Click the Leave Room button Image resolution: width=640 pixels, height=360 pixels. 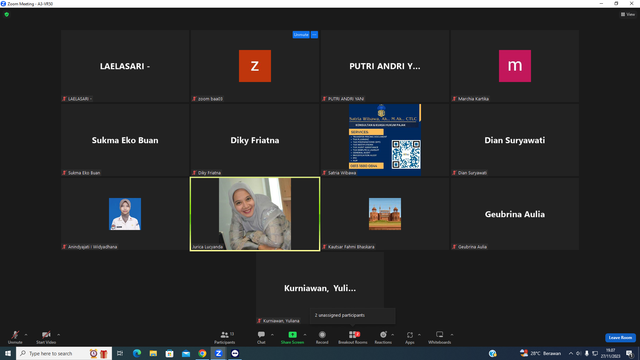tap(620, 338)
